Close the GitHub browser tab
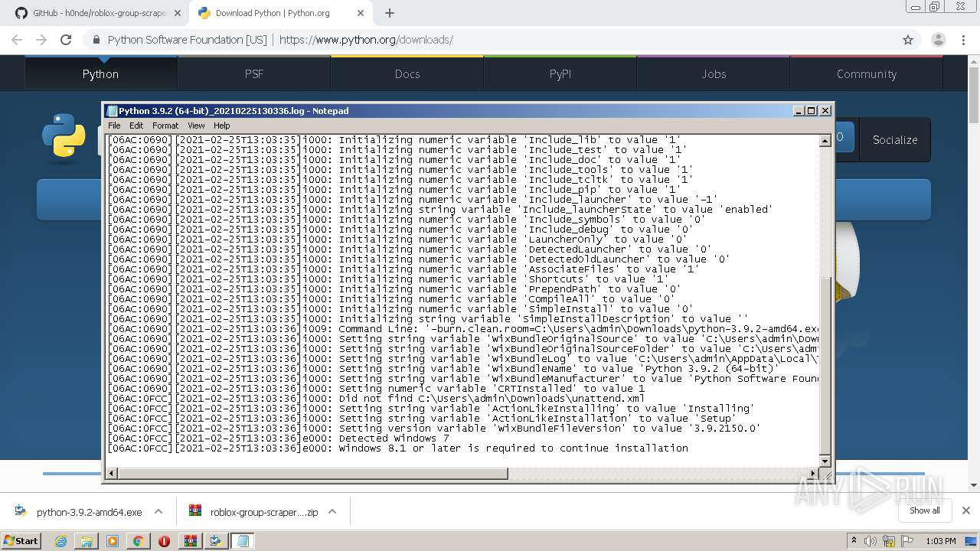Viewport: 980px width, 551px height. point(177,13)
